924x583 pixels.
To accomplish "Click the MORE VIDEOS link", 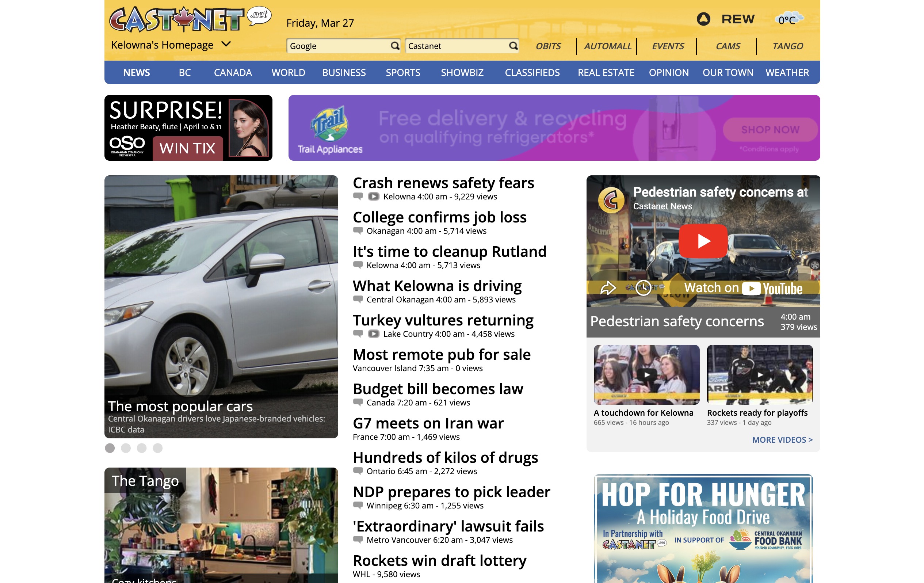I will pos(782,440).
